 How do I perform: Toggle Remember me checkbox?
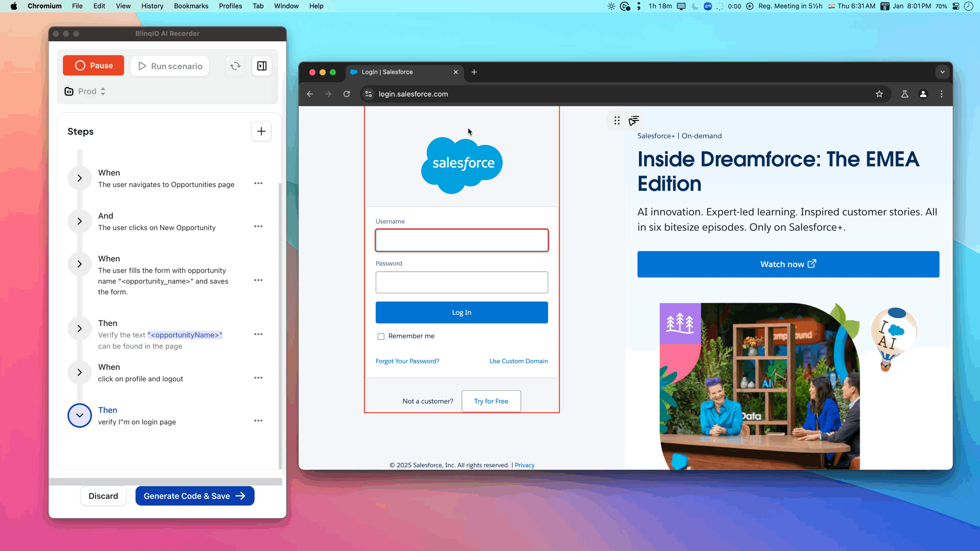(381, 335)
